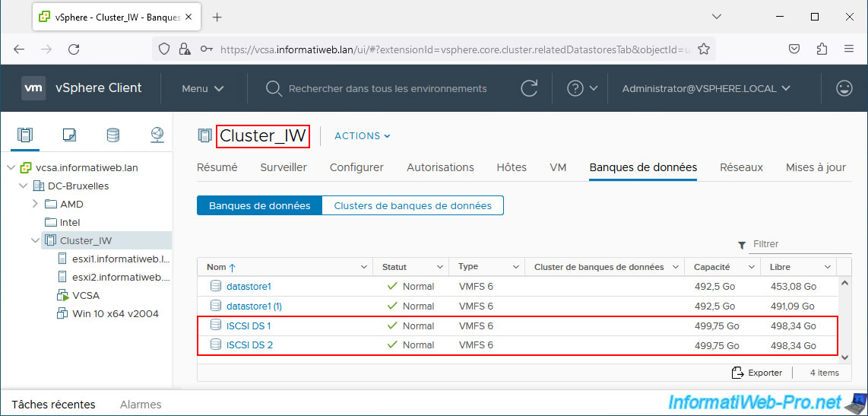Open the datastore1 link

pyautogui.click(x=249, y=287)
